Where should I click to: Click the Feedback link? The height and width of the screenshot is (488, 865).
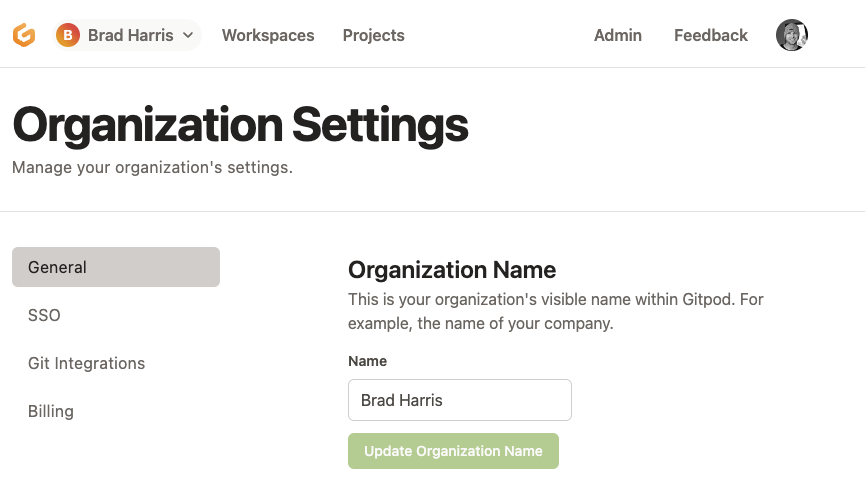tap(711, 35)
